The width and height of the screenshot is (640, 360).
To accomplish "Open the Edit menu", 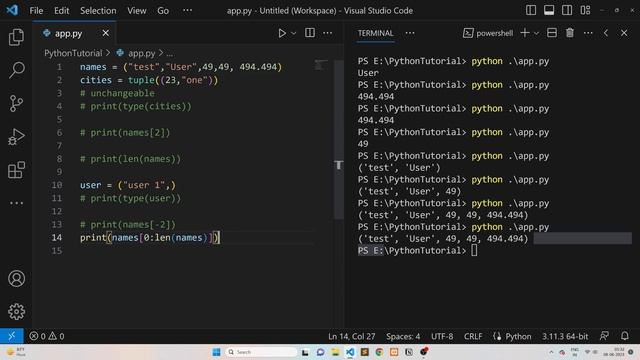I will (62, 11).
